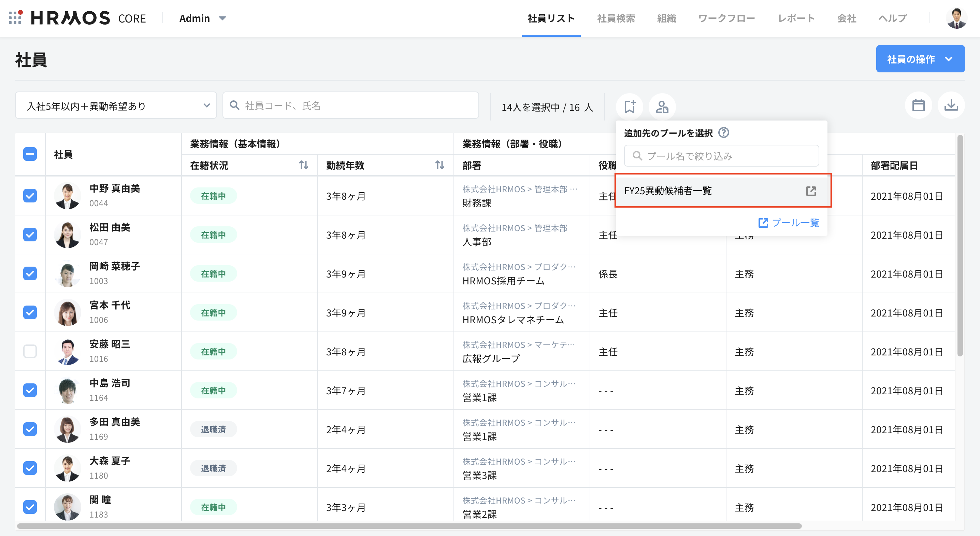Click the download icon button

pyautogui.click(x=951, y=105)
